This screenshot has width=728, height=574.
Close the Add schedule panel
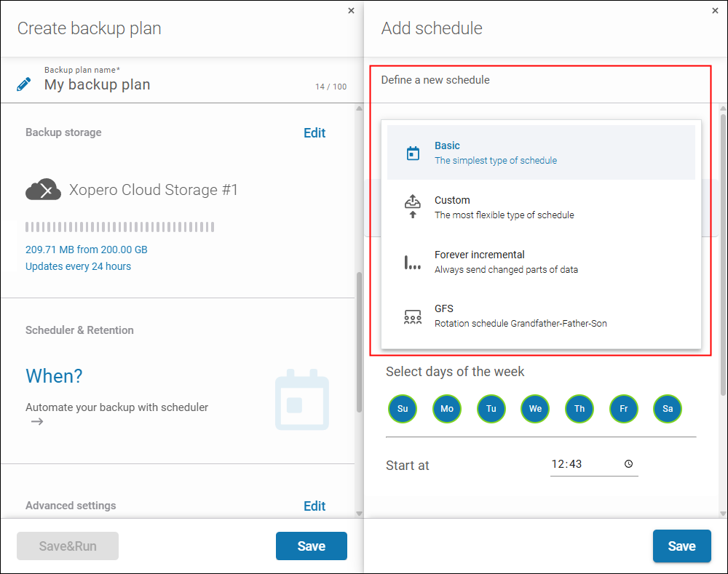tap(715, 11)
